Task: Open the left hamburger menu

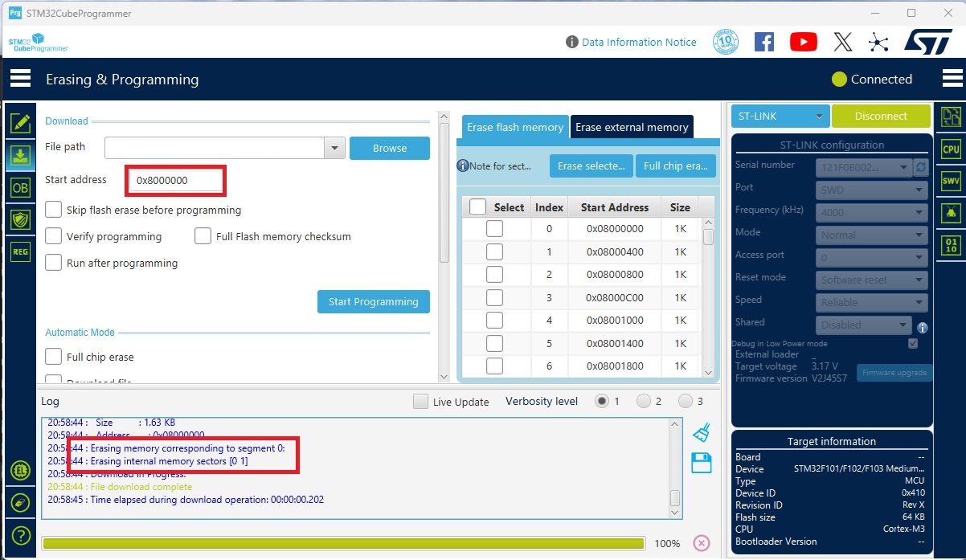Action: click(x=20, y=79)
